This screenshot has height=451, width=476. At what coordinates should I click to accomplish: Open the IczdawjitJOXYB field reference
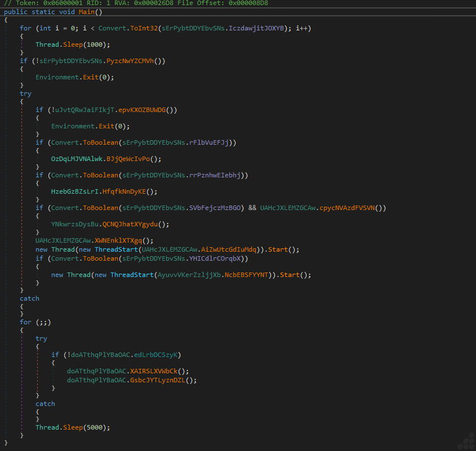[256, 28]
